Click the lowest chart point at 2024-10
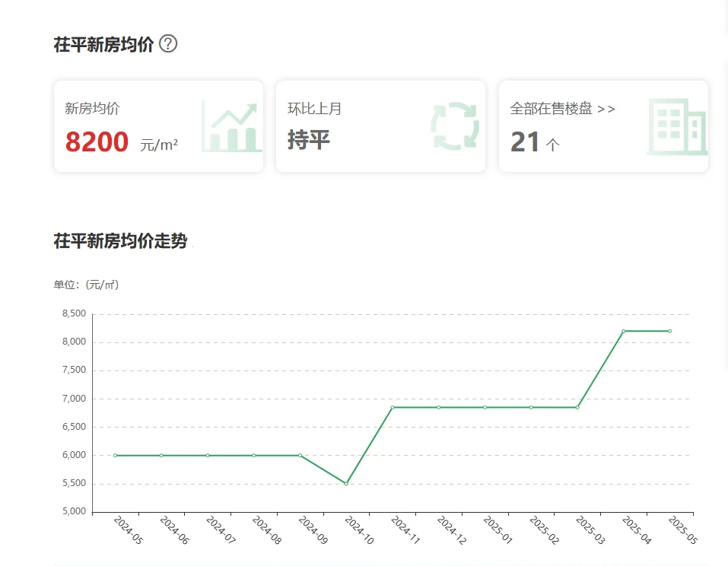The height and width of the screenshot is (566, 728). (x=346, y=483)
